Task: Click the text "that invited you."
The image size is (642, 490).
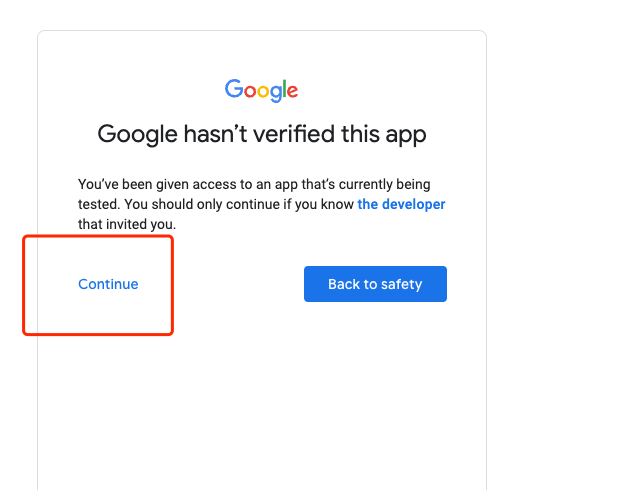Action: 127,224
